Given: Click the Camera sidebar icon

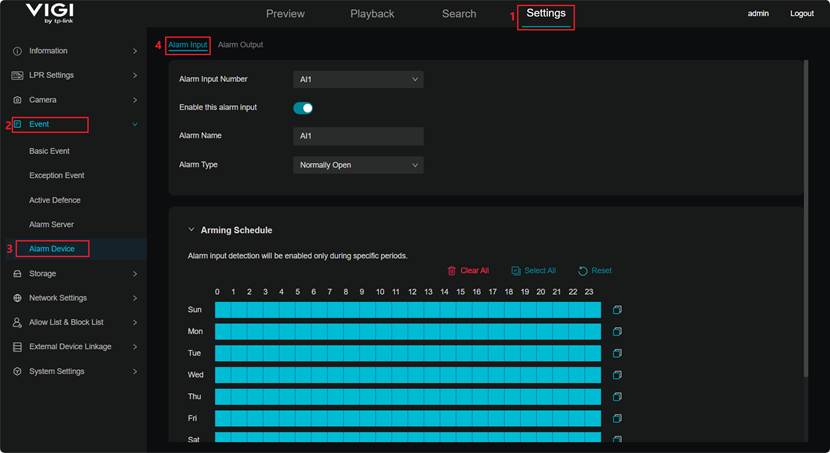Looking at the screenshot, I should [17, 100].
